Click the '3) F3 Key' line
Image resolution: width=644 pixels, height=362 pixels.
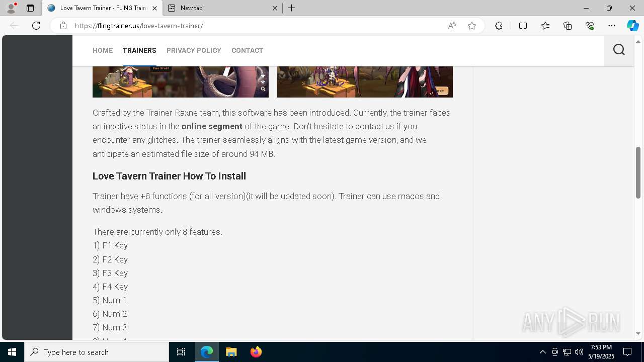click(110, 273)
